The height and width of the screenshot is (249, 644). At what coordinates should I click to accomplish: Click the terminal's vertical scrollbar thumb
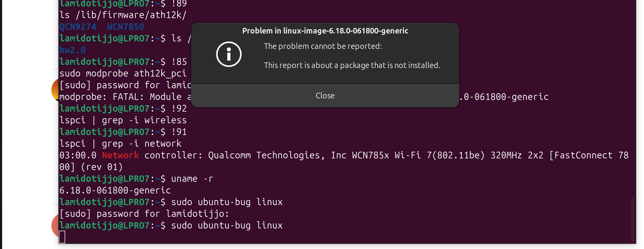pyautogui.click(x=632, y=219)
